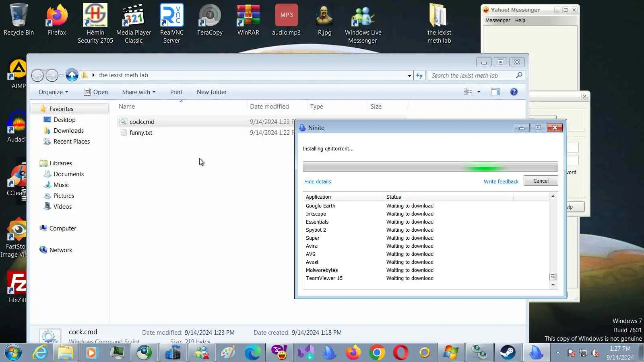Sort files by the Date modified column
The height and width of the screenshot is (362, 644).
pyautogui.click(x=277, y=106)
